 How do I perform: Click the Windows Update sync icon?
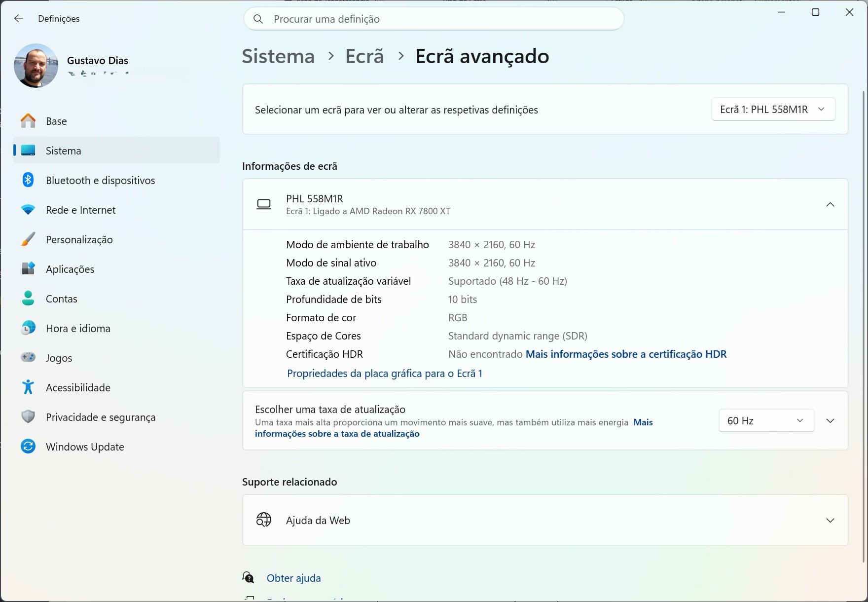pyautogui.click(x=28, y=447)
